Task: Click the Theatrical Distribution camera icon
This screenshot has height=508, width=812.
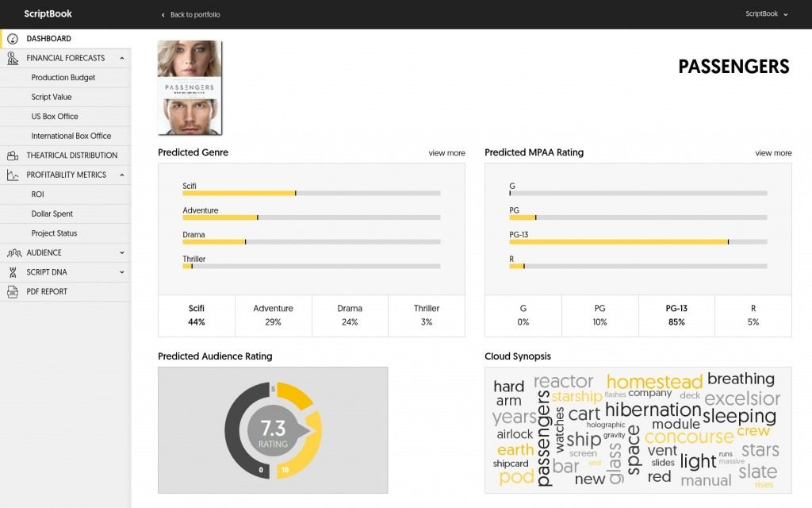Action: click(x=13, y=156)
